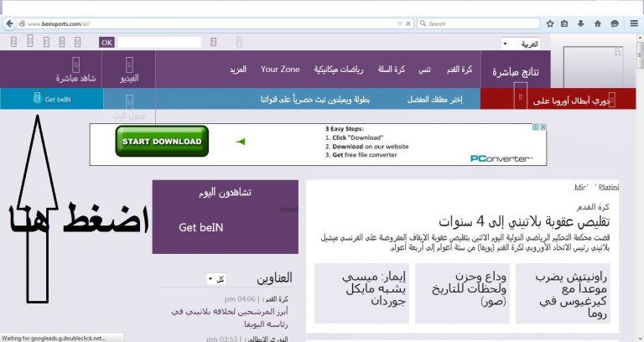
Task: Select كرة القدم in the navigation menu
Action: (460, 70)
